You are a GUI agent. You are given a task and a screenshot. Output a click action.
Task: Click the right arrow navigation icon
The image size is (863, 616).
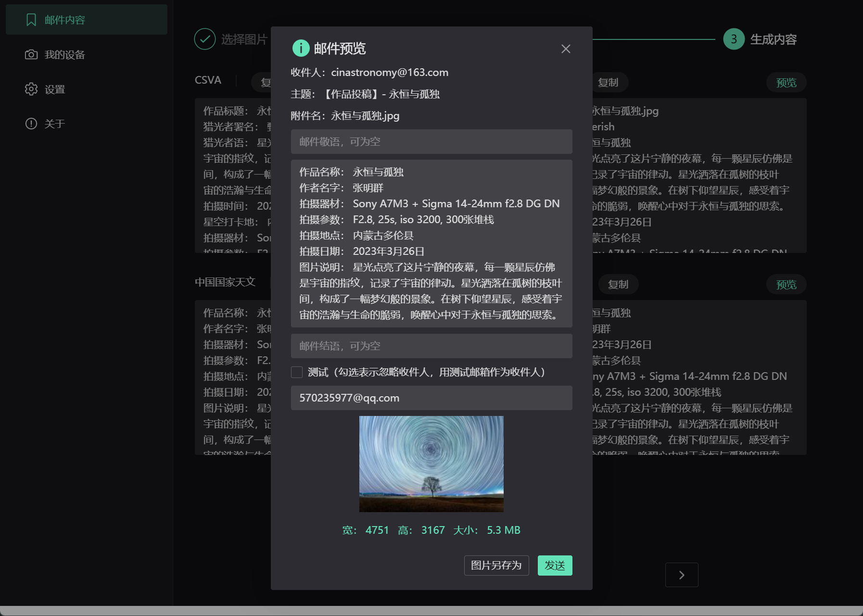[682, 575]
